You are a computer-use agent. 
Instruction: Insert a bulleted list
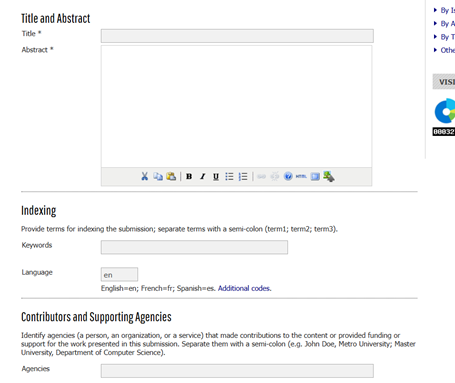point(229,176)
